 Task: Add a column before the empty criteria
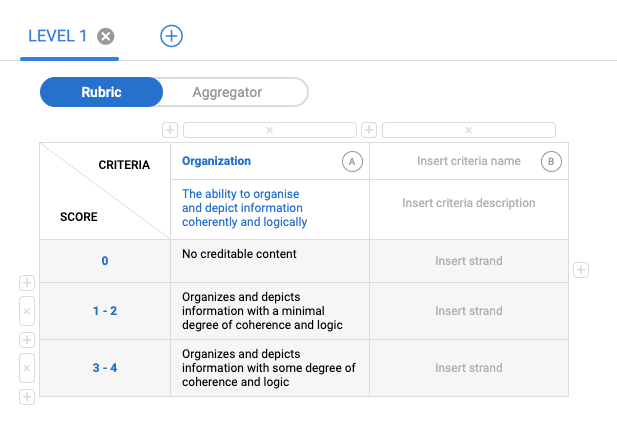coord(369,130)
